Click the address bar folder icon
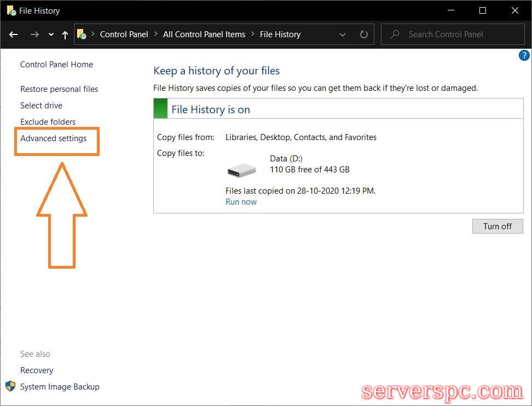The width and height of the screenshot is (532, 406). (x=82, y=34)
